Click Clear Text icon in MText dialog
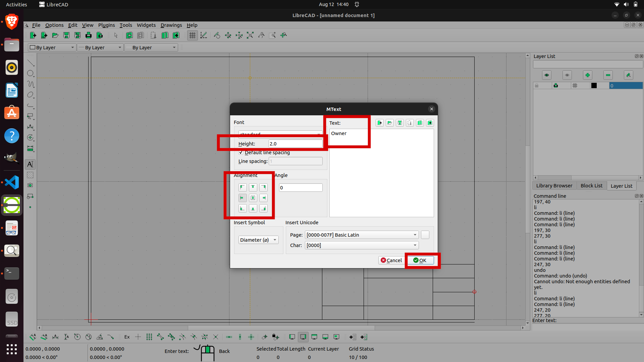This screenshot has width=644, height=362. pos(380,123)
